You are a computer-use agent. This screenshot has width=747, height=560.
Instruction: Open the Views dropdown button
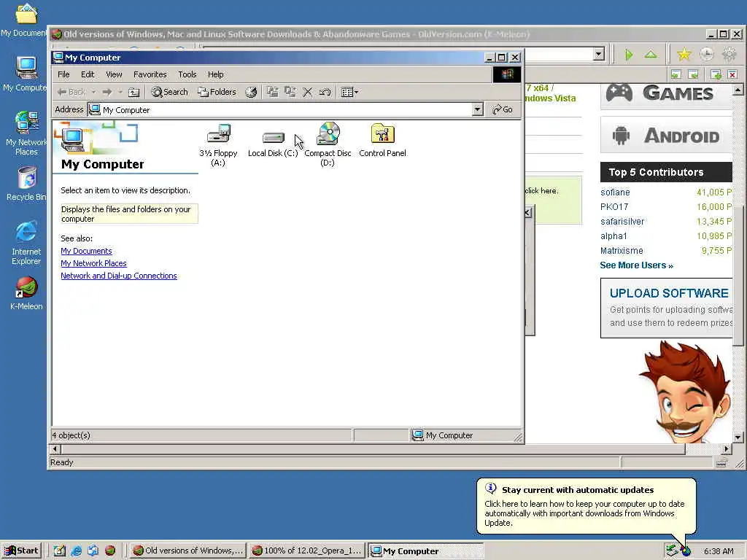349,92
